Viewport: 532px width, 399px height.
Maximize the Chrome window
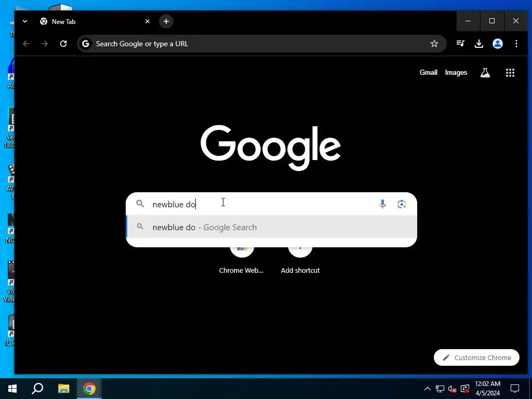(492, 21)
